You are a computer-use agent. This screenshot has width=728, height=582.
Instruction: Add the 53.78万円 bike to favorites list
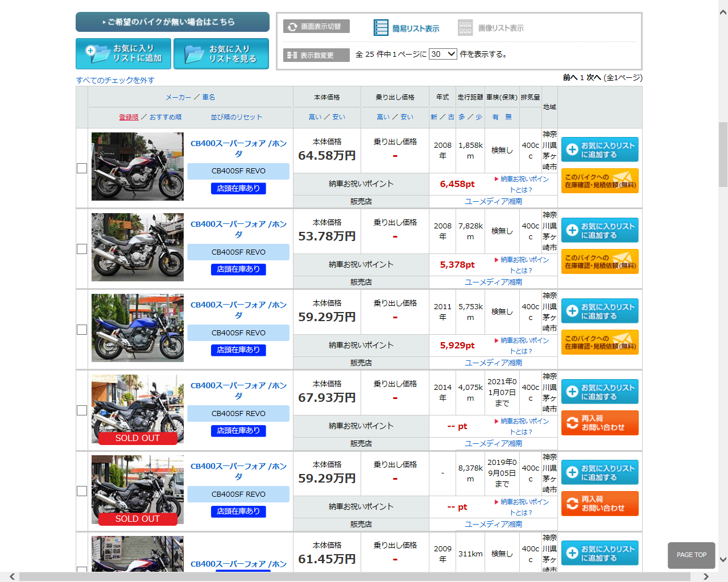point(600,230)
